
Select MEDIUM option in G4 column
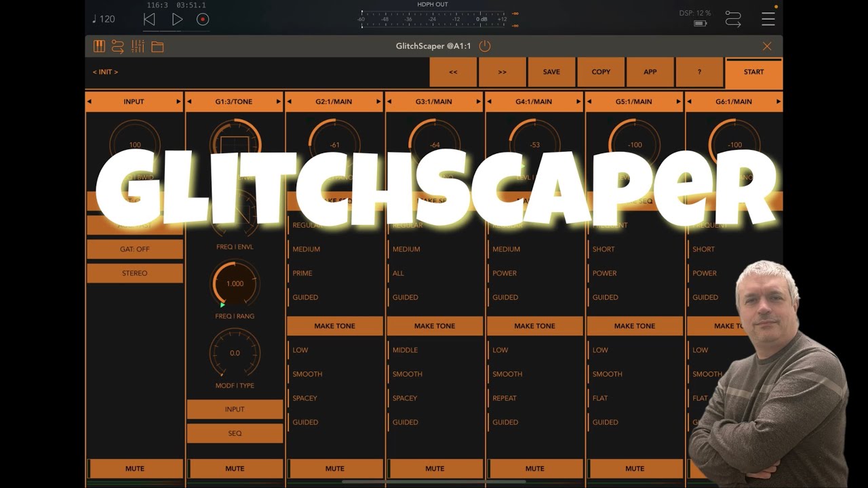506,249
